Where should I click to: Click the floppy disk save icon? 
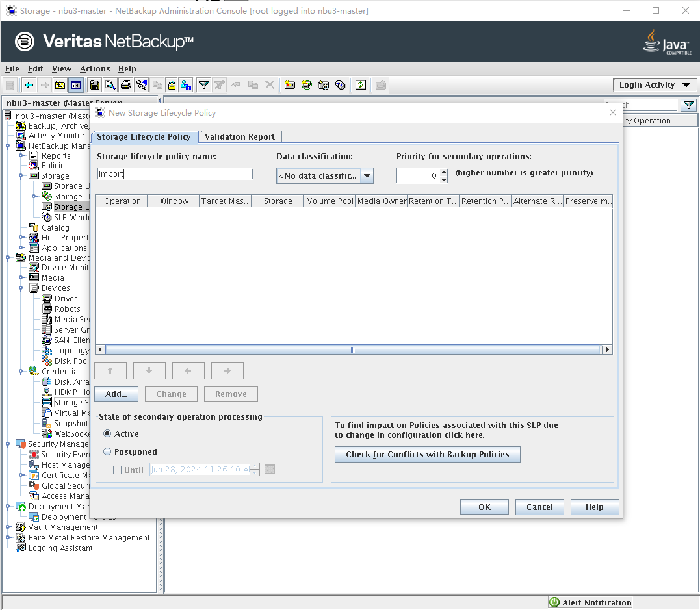(95, 85)
